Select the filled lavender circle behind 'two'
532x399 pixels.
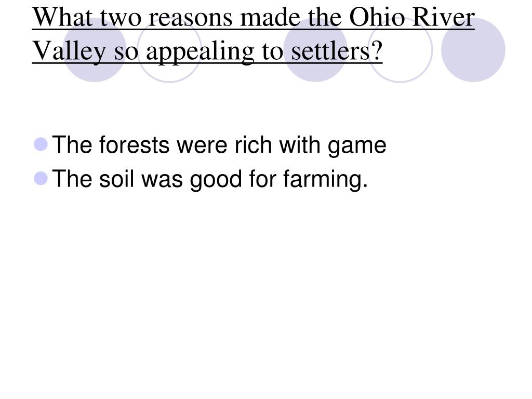[x=95, y=50]
